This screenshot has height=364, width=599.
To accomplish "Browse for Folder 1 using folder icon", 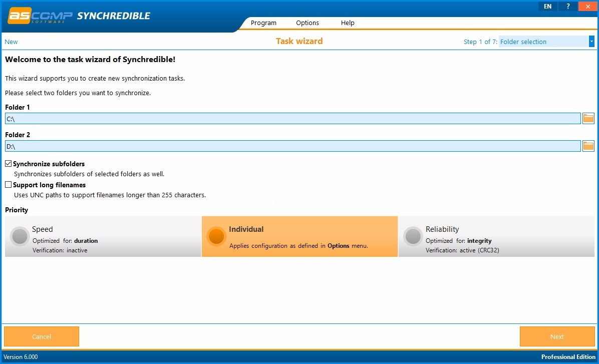I will click(x=588, y=118).
